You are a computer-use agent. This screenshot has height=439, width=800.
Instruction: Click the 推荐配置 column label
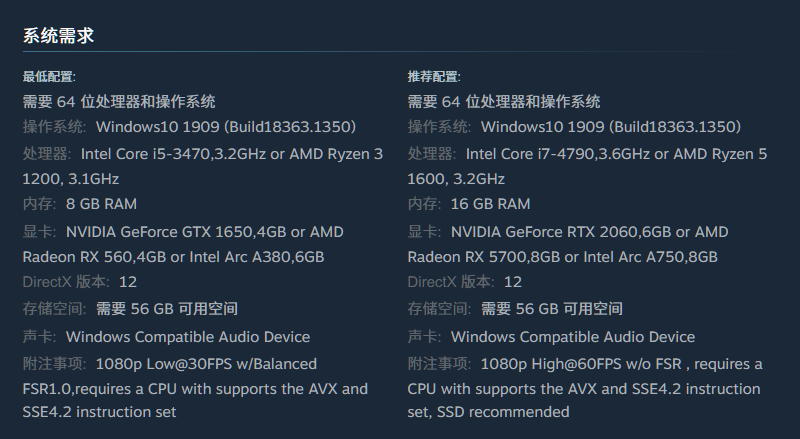[x=434, y=77]
